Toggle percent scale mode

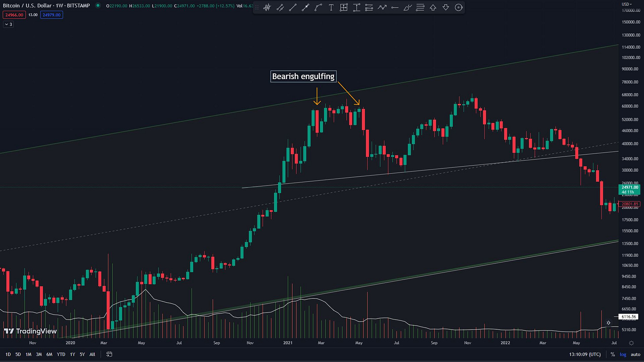[x=613, y=354]
